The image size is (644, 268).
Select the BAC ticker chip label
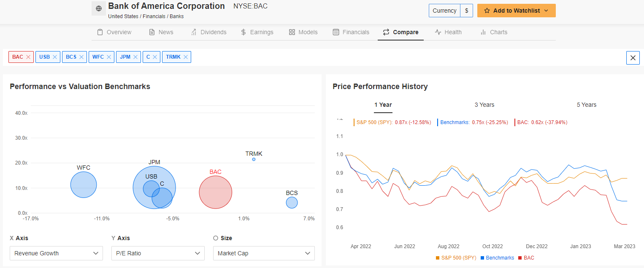[18, 57]
